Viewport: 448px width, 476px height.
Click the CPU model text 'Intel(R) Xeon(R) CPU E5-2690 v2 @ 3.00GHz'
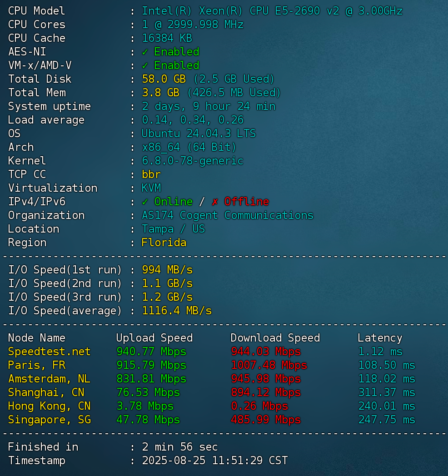(x=272, y=11)
